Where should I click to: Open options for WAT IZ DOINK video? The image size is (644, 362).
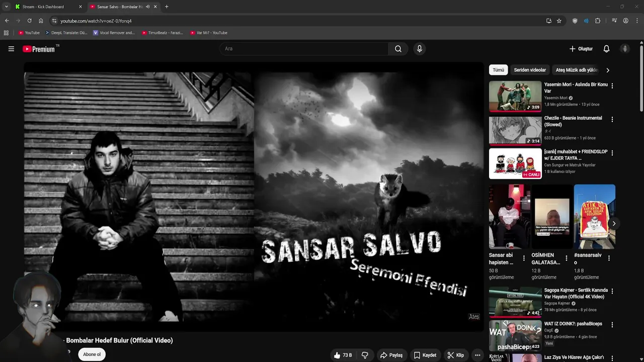coord(612,325)
